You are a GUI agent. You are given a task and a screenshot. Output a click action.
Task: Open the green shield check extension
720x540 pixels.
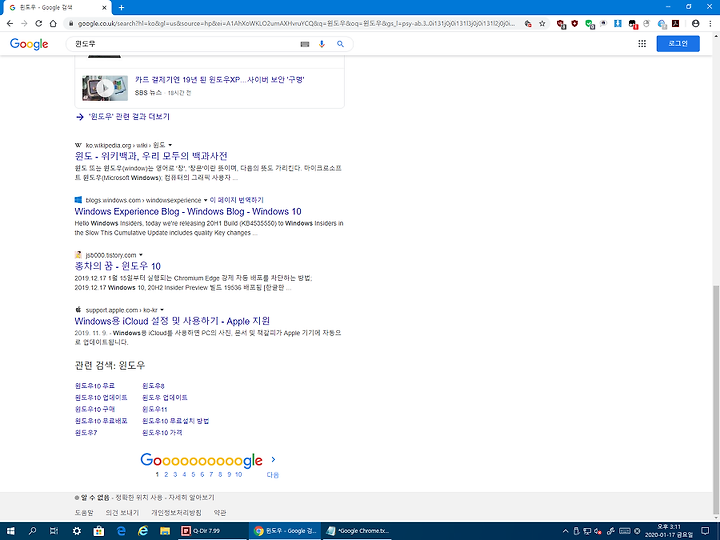tap(590, 24)
